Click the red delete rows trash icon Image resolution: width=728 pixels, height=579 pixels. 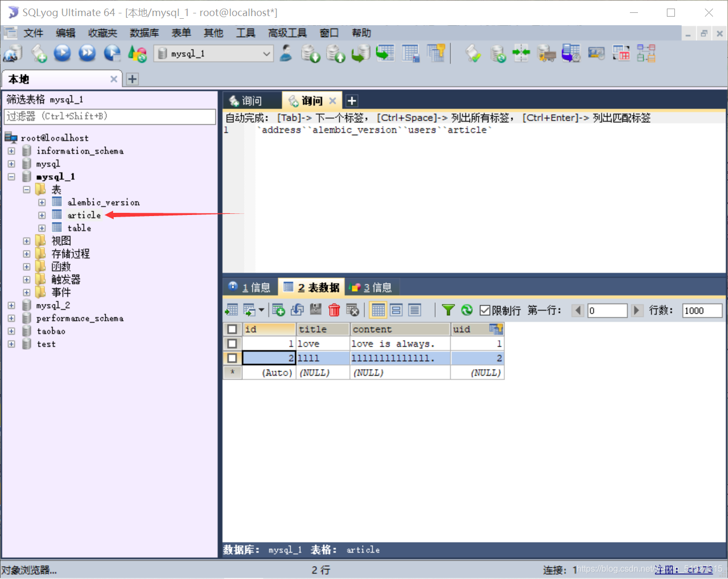pyautogui.click(x=334, y=310)
